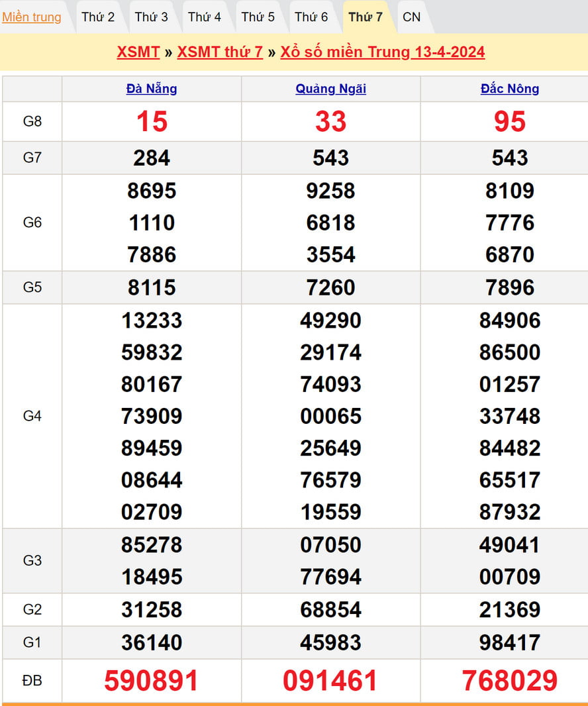Open the Miền trung tab
Image resolution: width=588 pixels, height=706 pixels.
(x=32, y=17)
